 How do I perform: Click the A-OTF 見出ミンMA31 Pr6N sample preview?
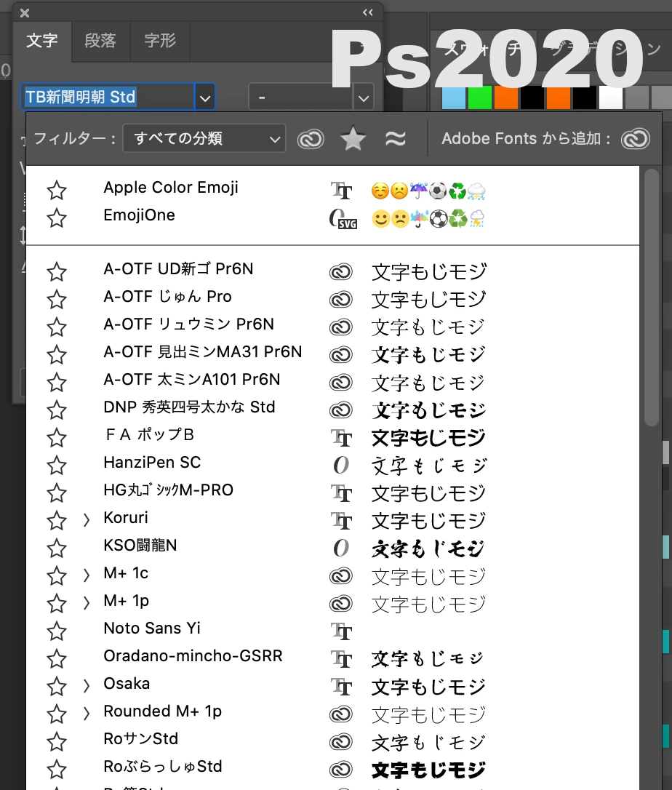(x=428, y=355)
